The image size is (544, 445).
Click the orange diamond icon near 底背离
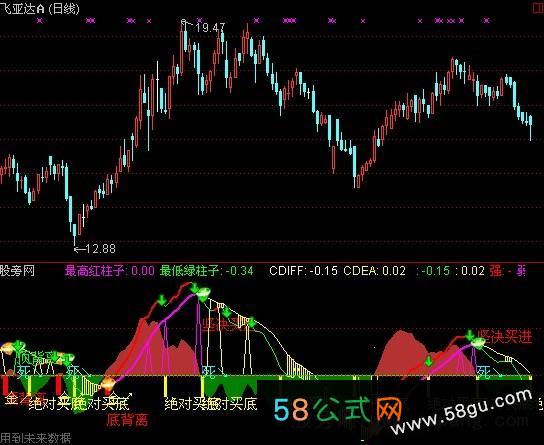tap(108, 384)
